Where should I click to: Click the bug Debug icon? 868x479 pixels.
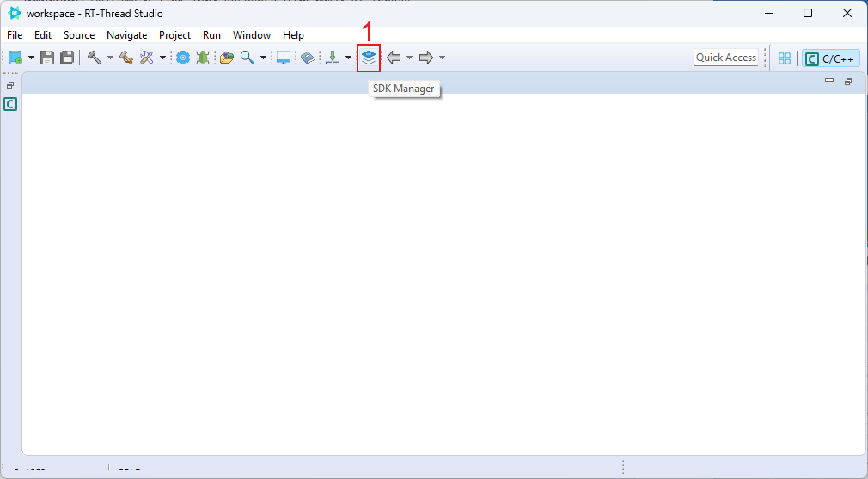(x=203, y=58)
